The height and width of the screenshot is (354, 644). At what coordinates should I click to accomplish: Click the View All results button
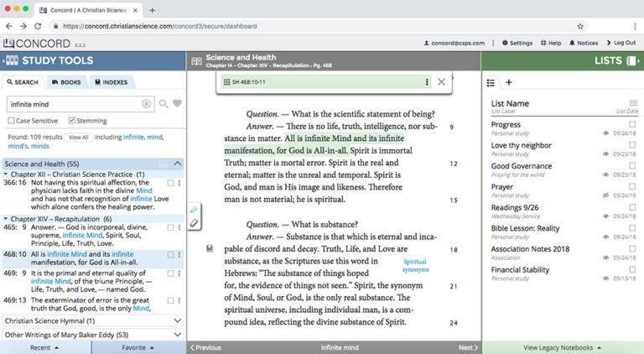click(x=78, y=137)
